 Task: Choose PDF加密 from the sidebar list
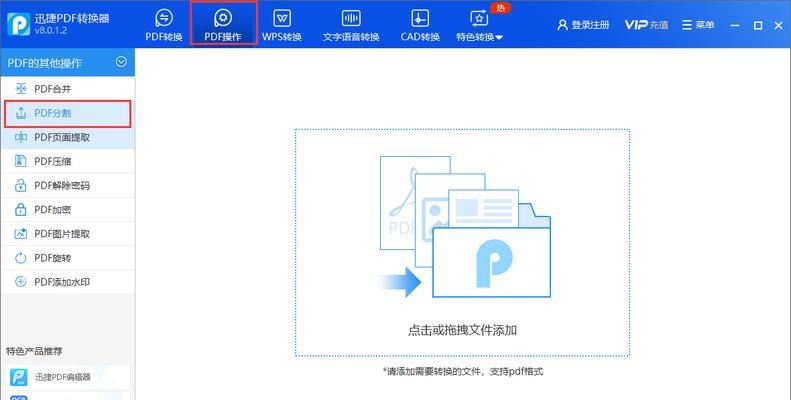point(68,210)
